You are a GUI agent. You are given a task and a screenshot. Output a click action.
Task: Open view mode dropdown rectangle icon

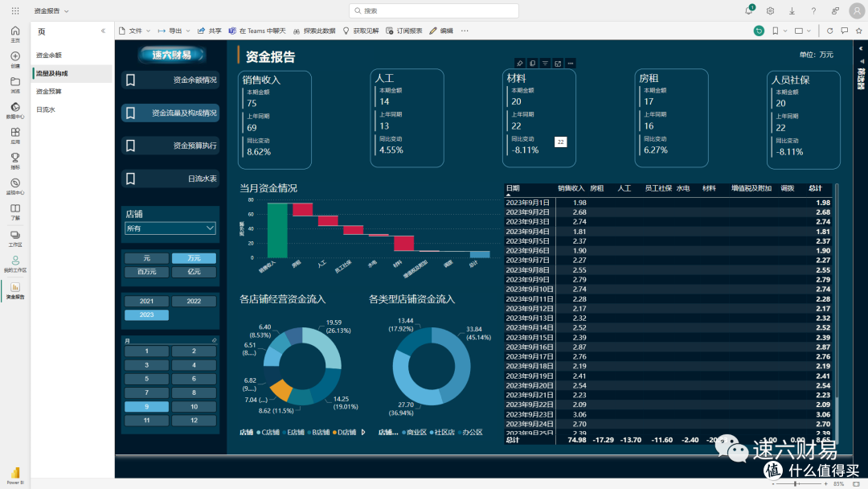pyautogui.click(x=803, y=31)
